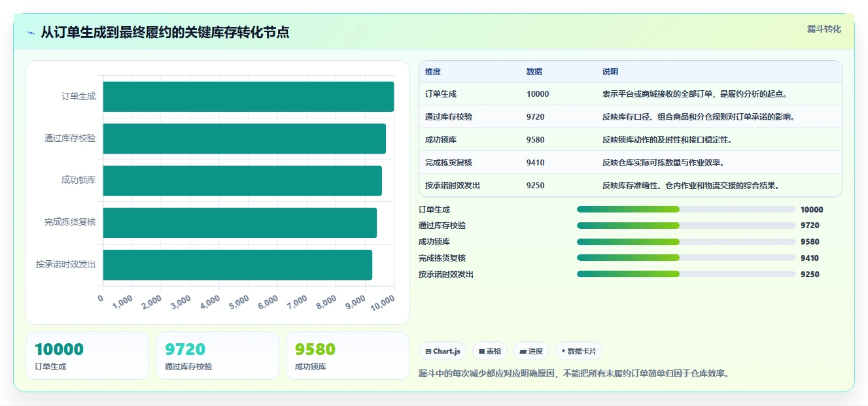This screenshot has height=406, width=868.
Task: Click table cell 通过库存校验
Action: (449, 117)
